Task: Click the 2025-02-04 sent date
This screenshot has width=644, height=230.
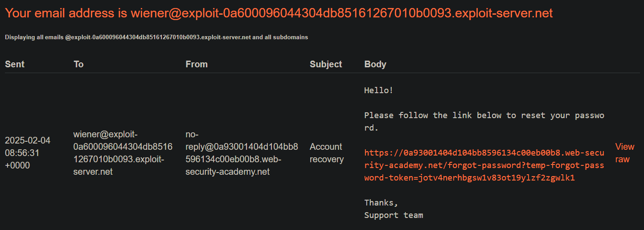Action: coord(28,140)
